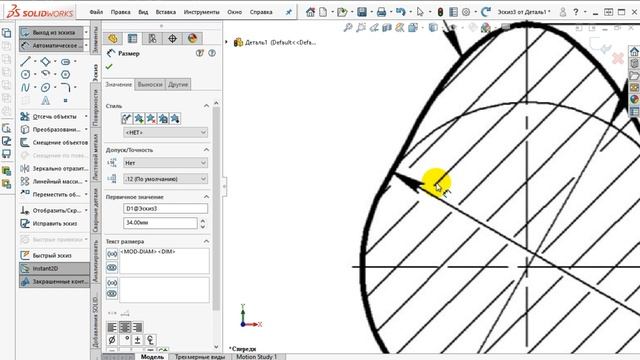Open the DimXpertManager crosshair tab

[x=172, y=38]
